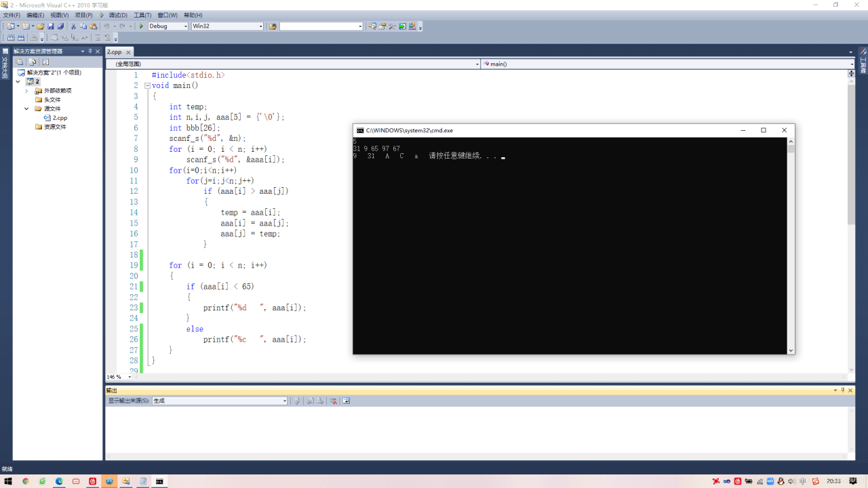Open Windows Start button
The image size is (868, 488).
coord(8,481)
